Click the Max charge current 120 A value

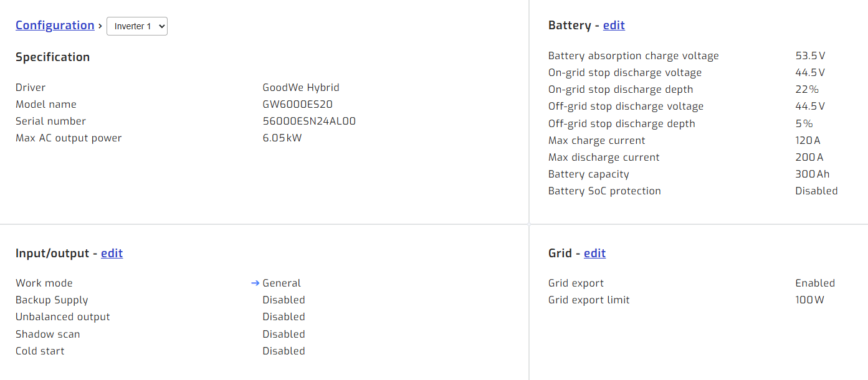808,141
